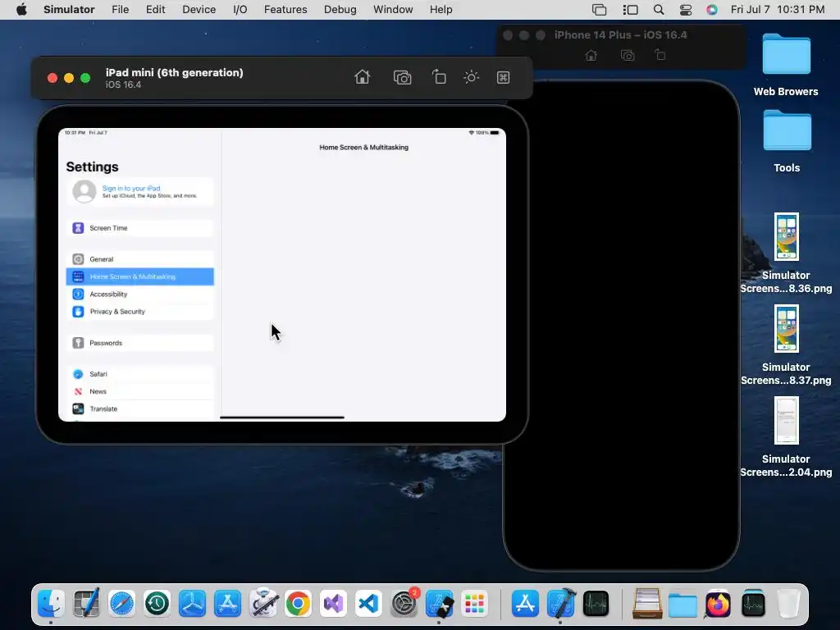Viewport: 840px width, 630px height.
Task: Open Finder from the Dock
Action: 52,604
